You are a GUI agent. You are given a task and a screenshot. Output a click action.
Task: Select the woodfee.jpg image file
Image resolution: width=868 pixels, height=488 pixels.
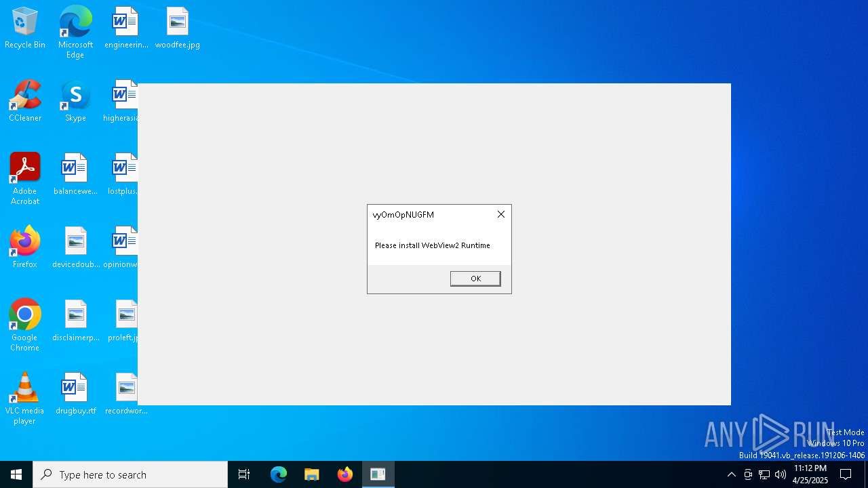pyautogui.click(x=177, y=28)
